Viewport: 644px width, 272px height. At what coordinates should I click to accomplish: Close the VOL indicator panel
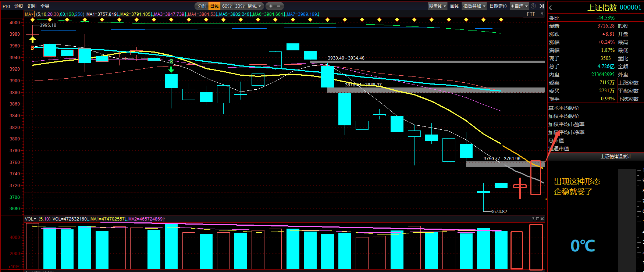[542, 219]
